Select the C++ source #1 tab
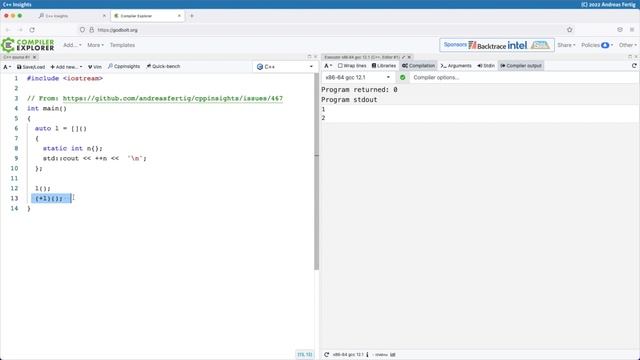The width and height of the screenshot is (640, 360). tap(17, 57)
